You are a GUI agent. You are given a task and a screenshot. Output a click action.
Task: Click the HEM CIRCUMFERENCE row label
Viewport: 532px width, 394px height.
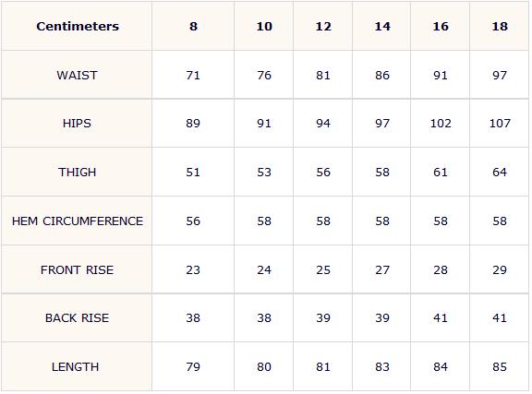[78, 221]
